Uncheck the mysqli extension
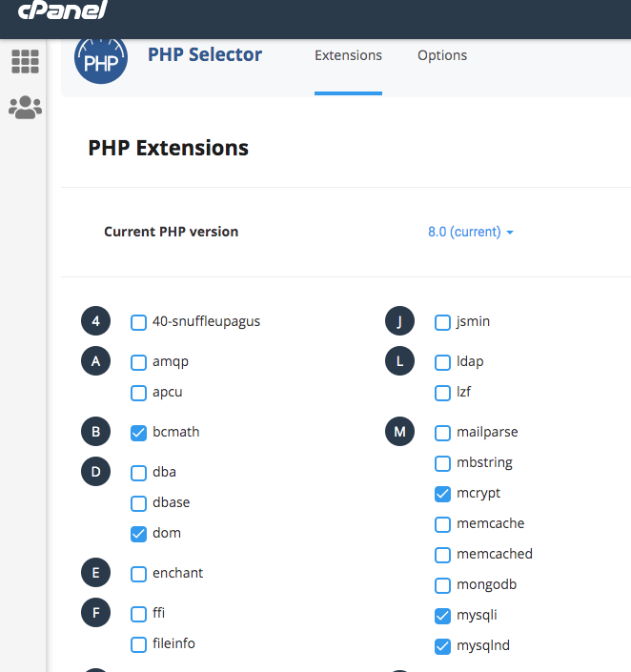 tap(442, 616)
